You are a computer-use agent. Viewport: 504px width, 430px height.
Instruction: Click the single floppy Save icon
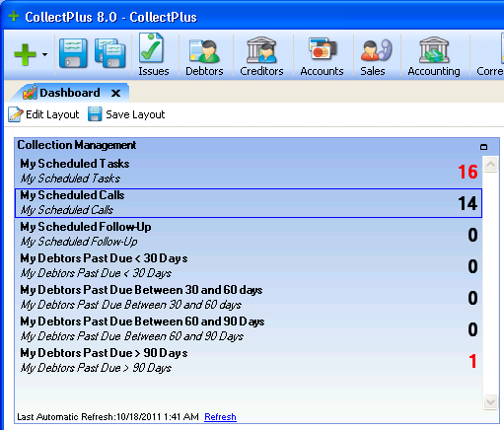pyautogui.click(x=73, y=53)
